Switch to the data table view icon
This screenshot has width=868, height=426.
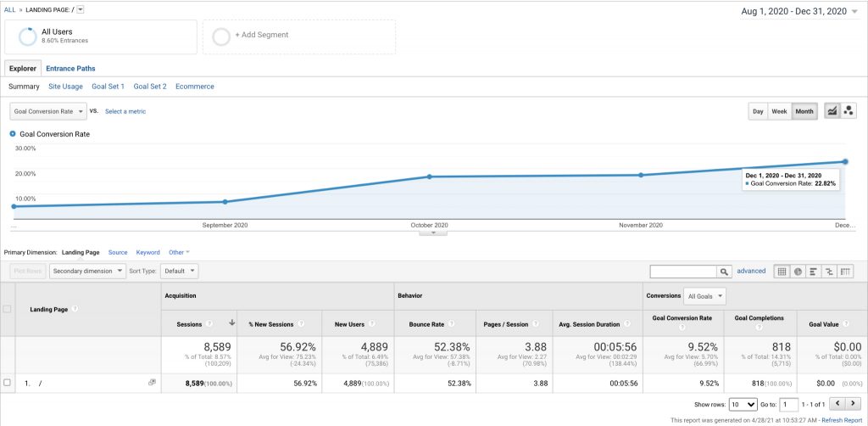pos(782,272)
